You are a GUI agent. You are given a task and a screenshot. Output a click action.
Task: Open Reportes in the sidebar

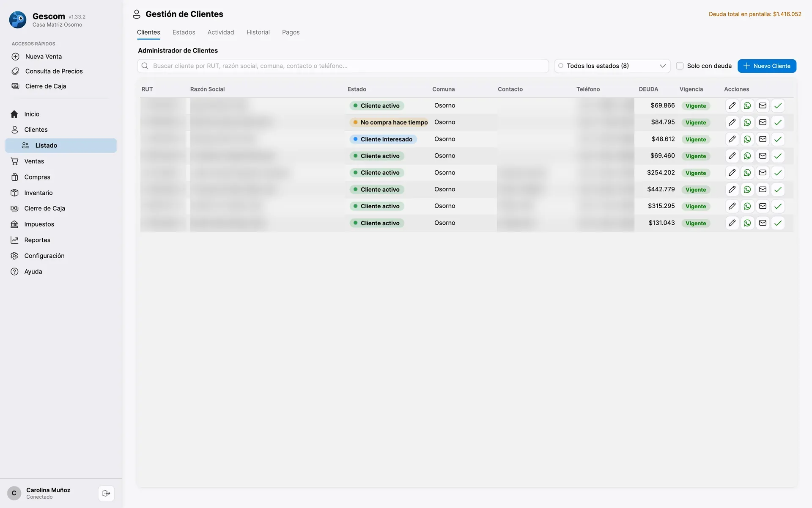(x=61, y=240)
